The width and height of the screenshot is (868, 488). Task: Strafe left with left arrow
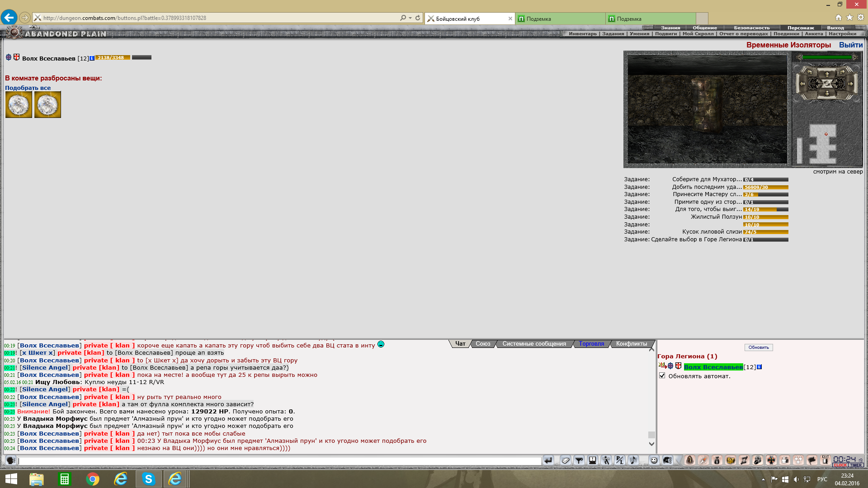pyautogui.click(x=802, y=84)
